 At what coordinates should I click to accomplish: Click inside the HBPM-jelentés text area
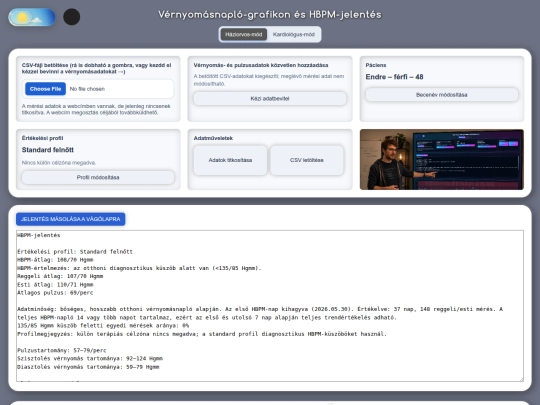tap(270, 306)
